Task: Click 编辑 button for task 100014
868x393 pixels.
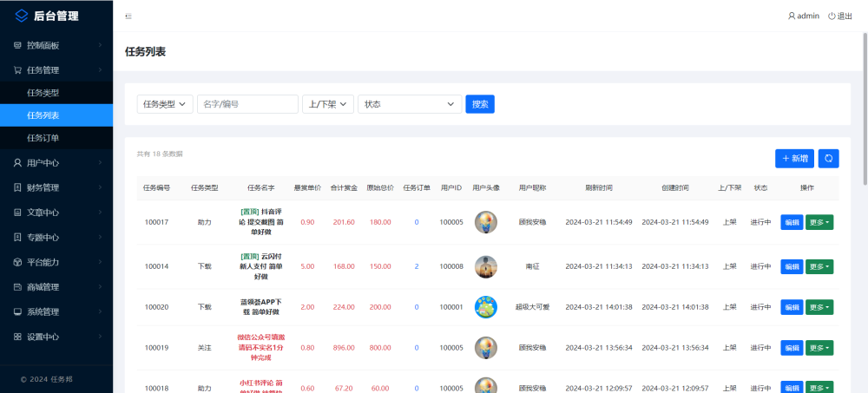Action: [x=792, y=266]
